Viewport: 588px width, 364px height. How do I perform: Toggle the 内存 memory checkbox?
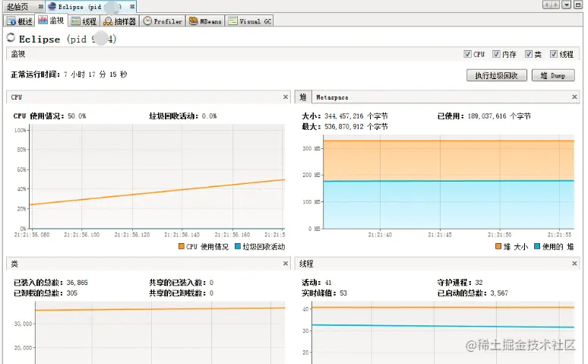coord(496,54)
